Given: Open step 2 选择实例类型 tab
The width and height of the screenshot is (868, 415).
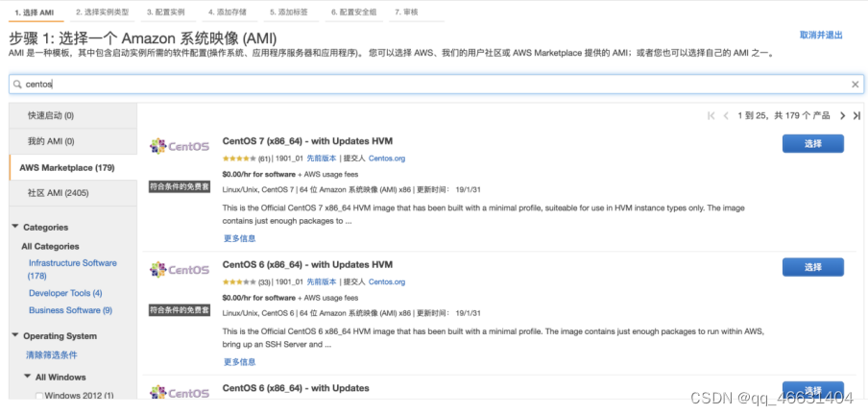Looking at the screenshot, I should tap(103, 12).
